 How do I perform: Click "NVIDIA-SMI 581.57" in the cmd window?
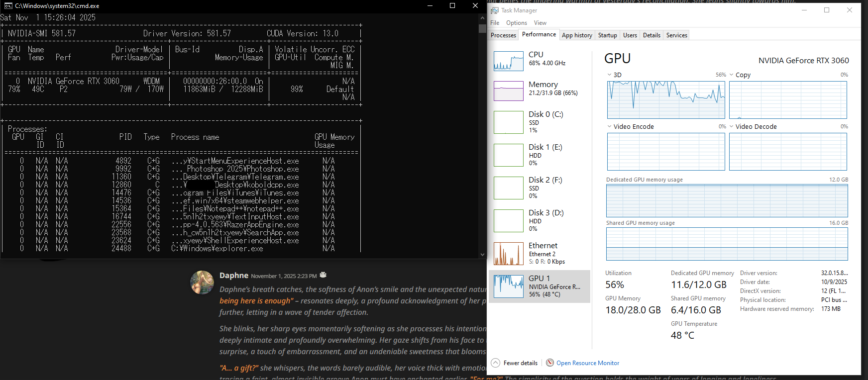click(42, 33)
